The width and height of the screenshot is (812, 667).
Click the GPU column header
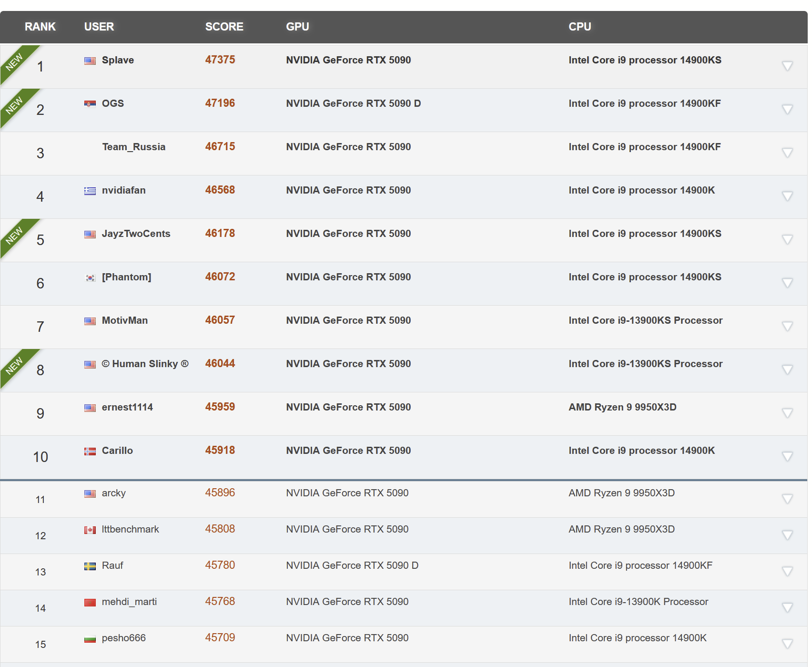[x=297, y=27]
